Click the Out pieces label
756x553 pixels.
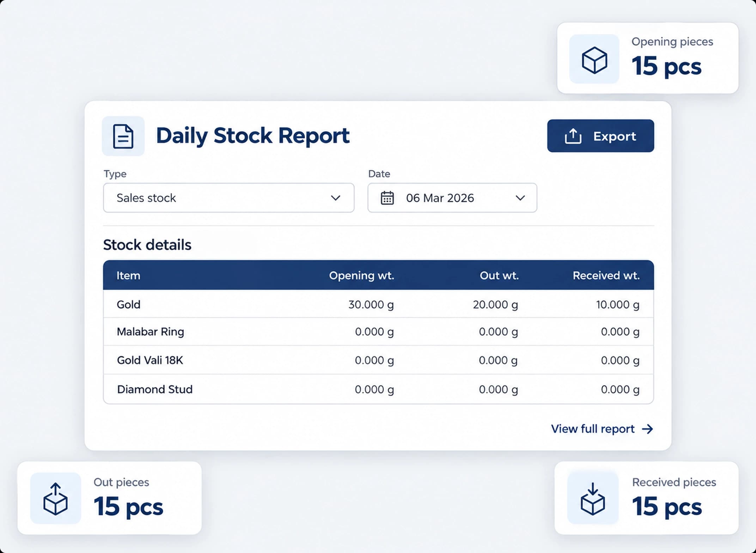(121, 482)
